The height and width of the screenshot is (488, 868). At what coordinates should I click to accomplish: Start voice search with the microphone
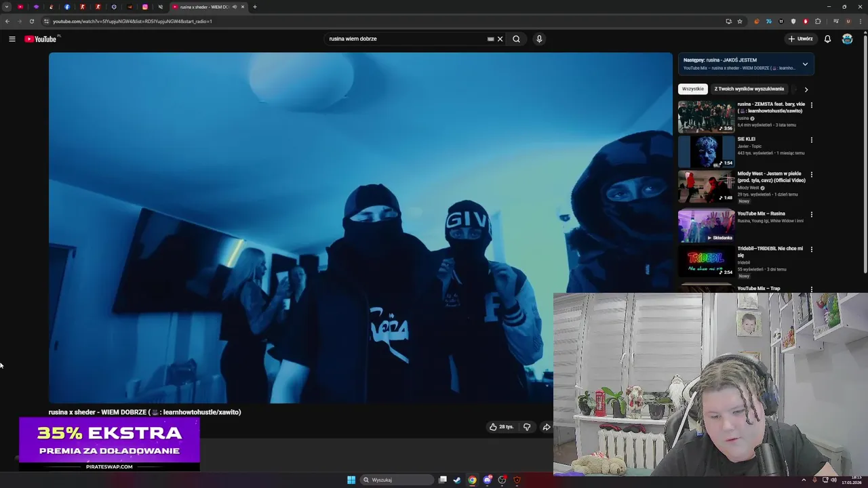539,39
